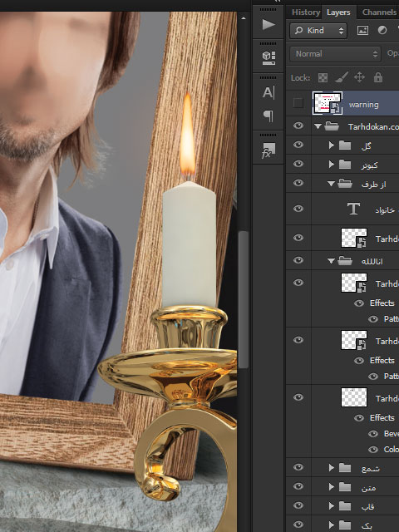
Task: Open the Styles fx panel icon
Action: [268, 150]
